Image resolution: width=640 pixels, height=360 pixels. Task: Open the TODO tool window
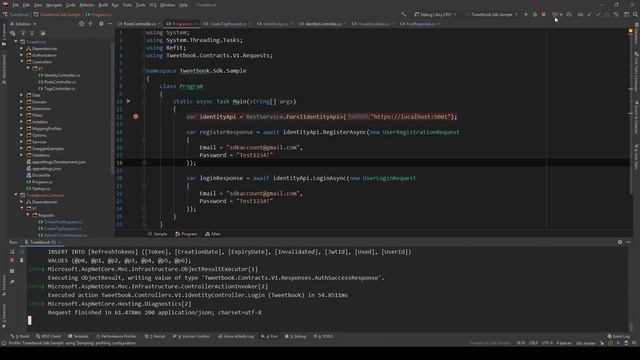[x=323, y=336]
